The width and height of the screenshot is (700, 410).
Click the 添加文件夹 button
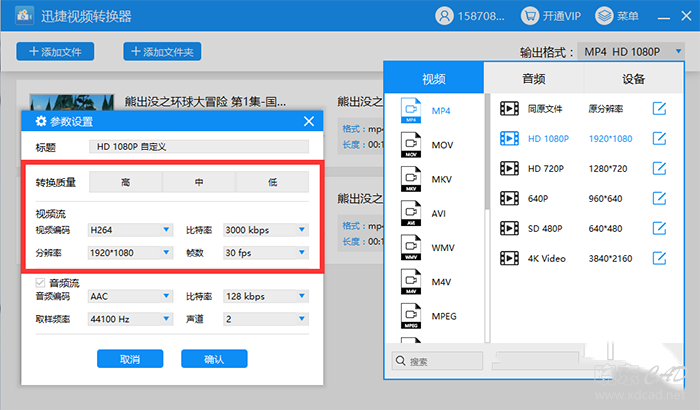[x=162, y=51]
